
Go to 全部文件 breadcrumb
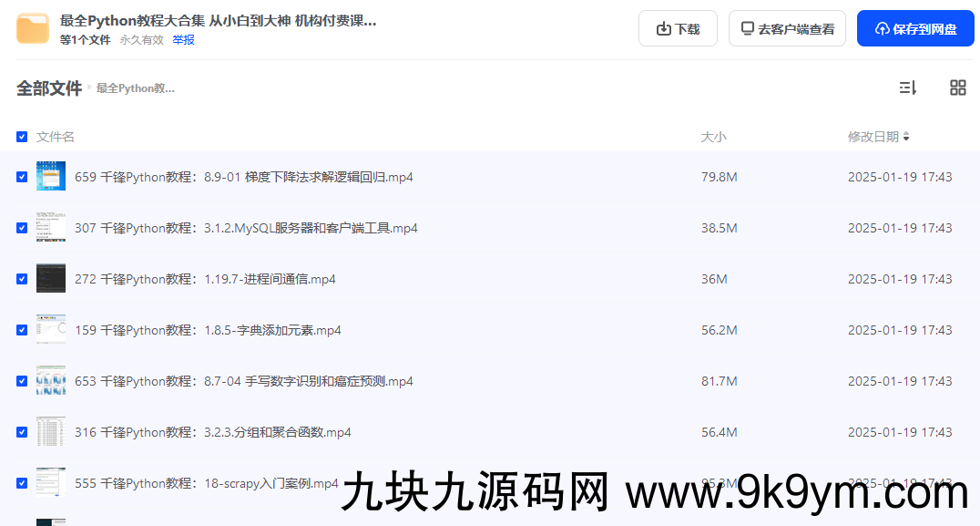tap(49, 88)
